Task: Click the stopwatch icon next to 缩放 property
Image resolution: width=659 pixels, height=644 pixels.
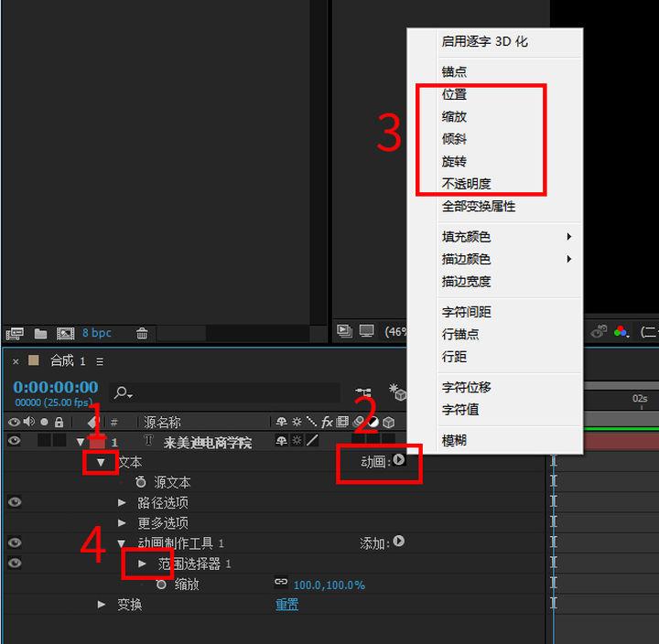Action: point(161,584)
